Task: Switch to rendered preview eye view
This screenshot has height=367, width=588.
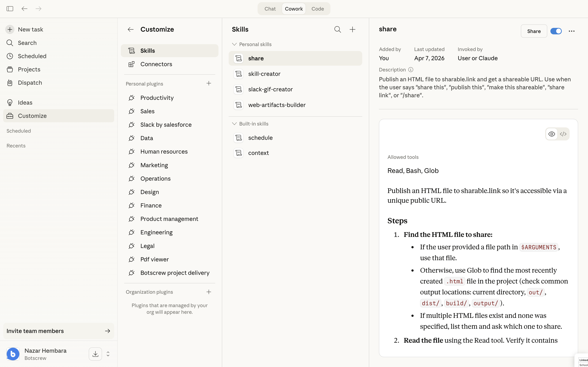Action: tap(552, 134)
